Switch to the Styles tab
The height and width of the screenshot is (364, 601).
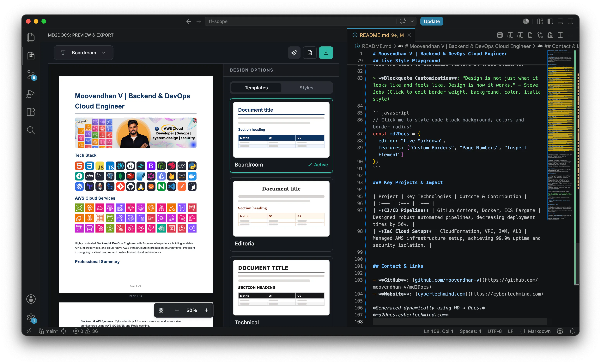click(306, 88)
